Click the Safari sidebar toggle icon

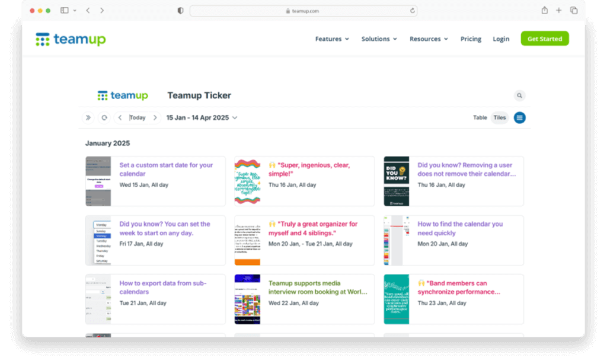click(64, 11)
